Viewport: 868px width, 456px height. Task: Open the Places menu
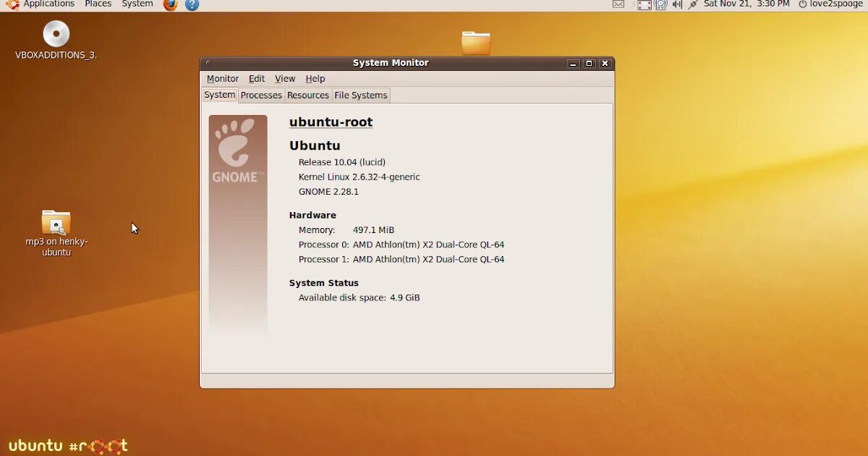click(98, 4)
